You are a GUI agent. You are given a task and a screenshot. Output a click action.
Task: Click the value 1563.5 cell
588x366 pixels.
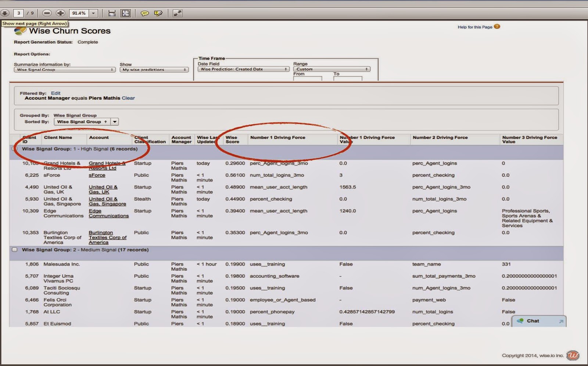click(348, 187)
